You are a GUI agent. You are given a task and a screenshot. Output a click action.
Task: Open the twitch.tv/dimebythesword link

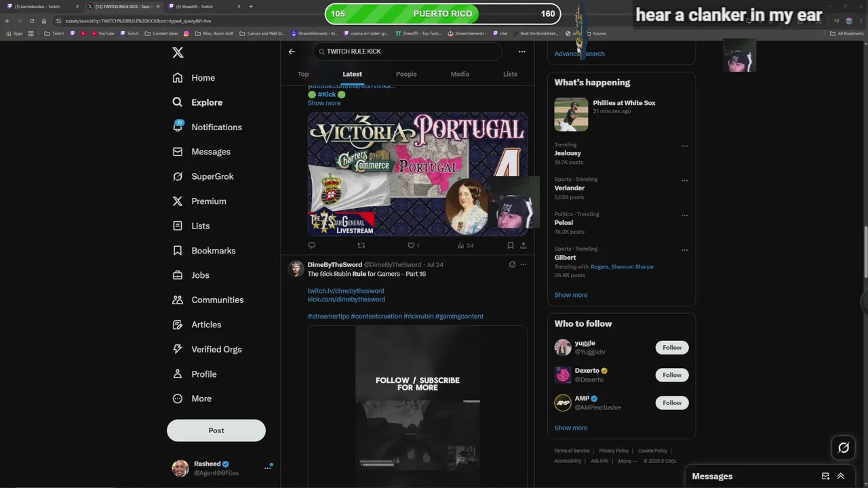pyautogui.click(x=346, y=291)
